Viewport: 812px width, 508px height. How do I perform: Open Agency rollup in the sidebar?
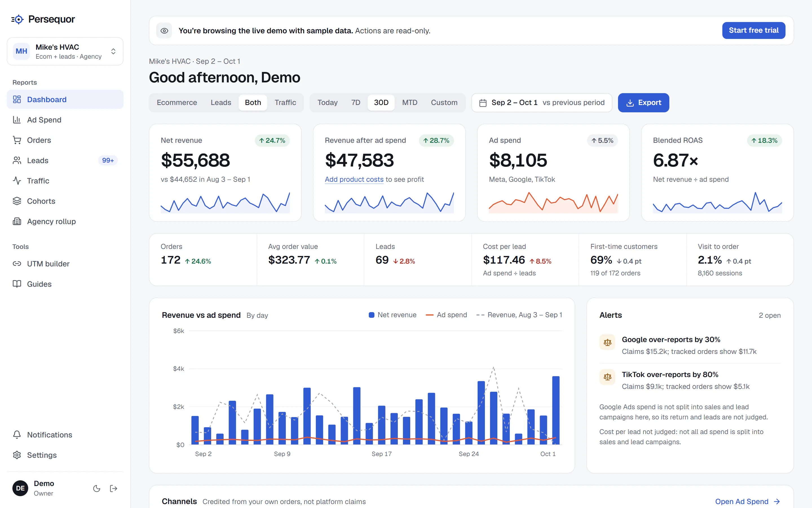(x=65, y=222)
